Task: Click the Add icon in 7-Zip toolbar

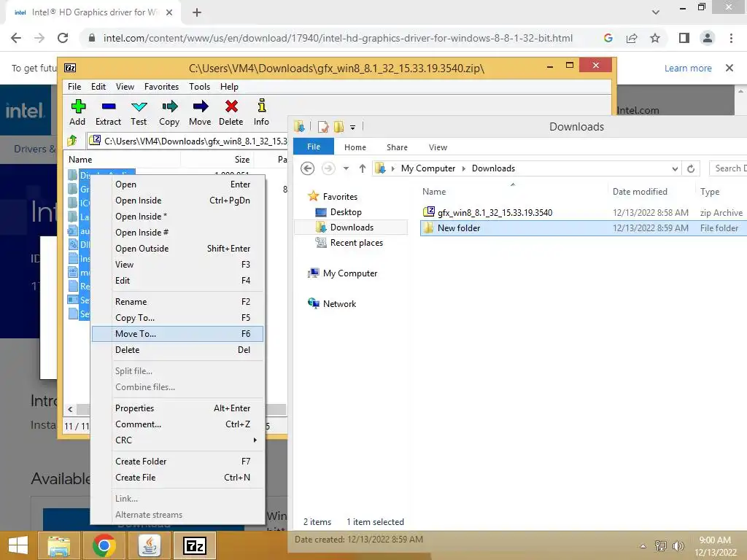Action: [77, 106]
